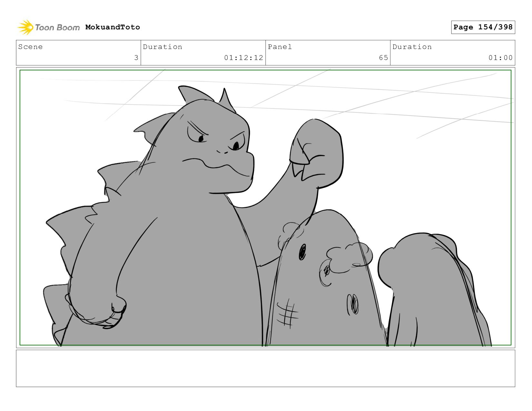This screenshot has height=411, width=532.
Task: Click the empty notes box below the panel
Action: click(x=265, y=368)
